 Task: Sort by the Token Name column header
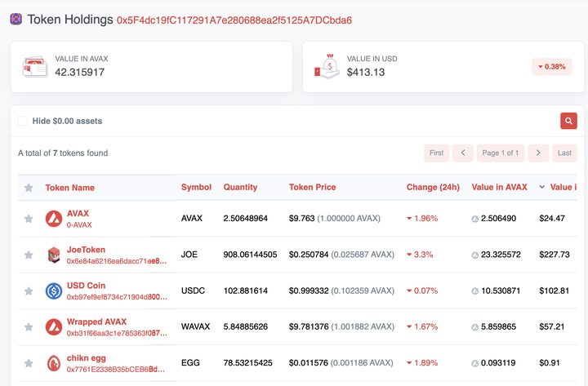(x=69, y=188)
